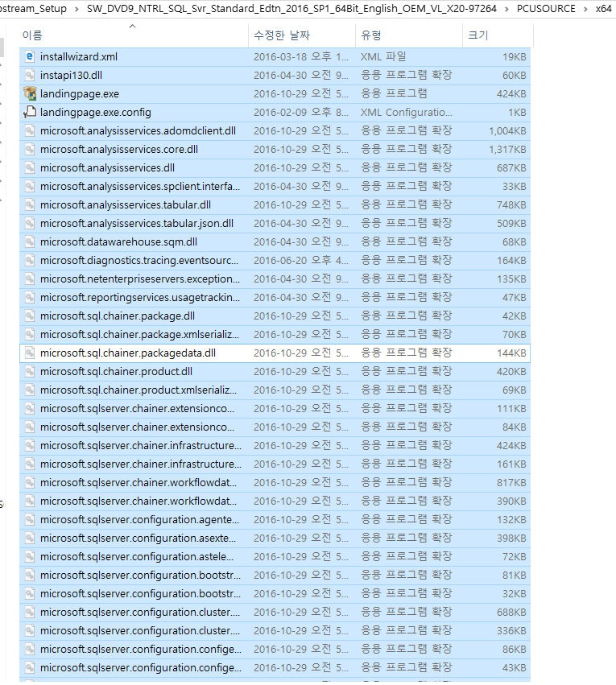The image size is (616, 685).
Task: Click the 2016-06-20 date cell
Action: pyautogui.click(x=301, y=260)
